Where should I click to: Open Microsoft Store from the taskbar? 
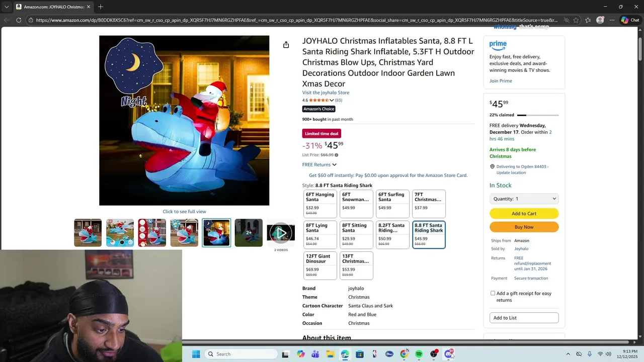360,354
